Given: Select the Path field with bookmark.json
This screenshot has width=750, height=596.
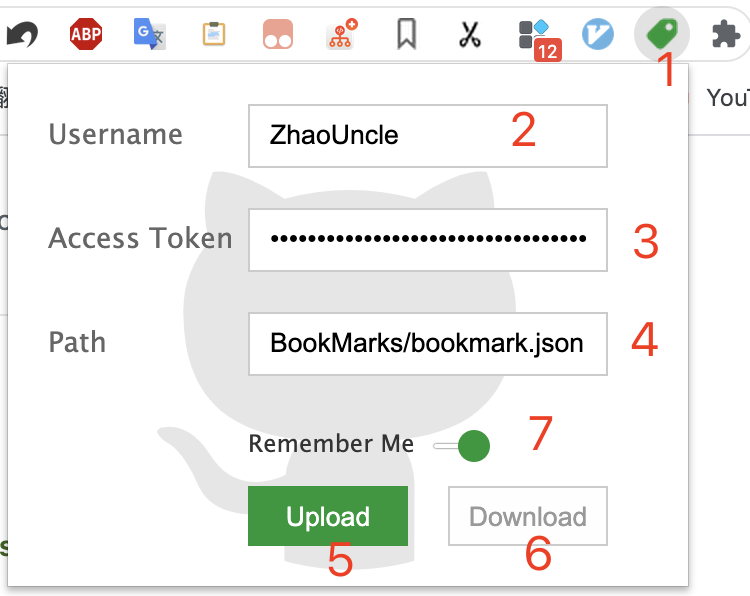Looking at the screenshot, I should (x=428, y=344).
